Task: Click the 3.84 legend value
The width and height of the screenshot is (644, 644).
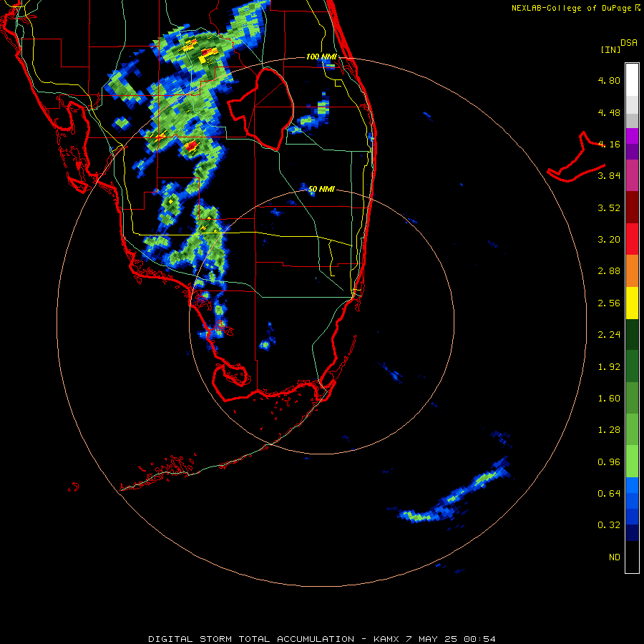Action: (609, 176)
